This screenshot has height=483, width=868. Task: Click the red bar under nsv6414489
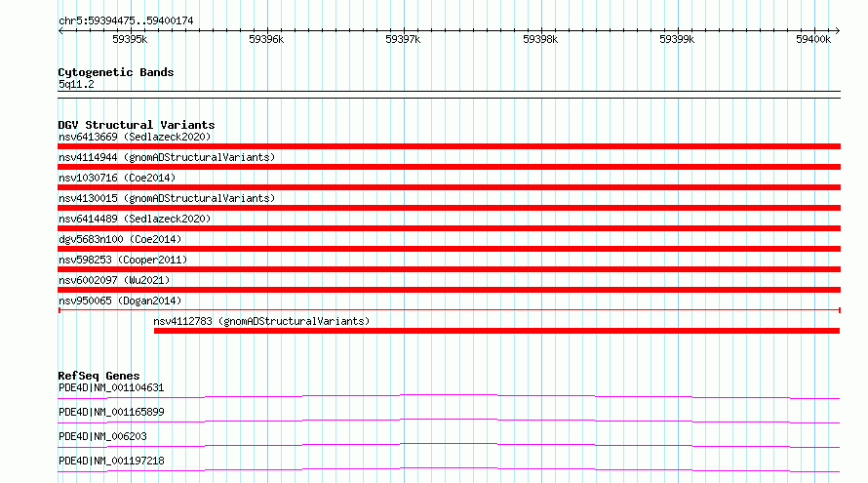coord(449,228)
